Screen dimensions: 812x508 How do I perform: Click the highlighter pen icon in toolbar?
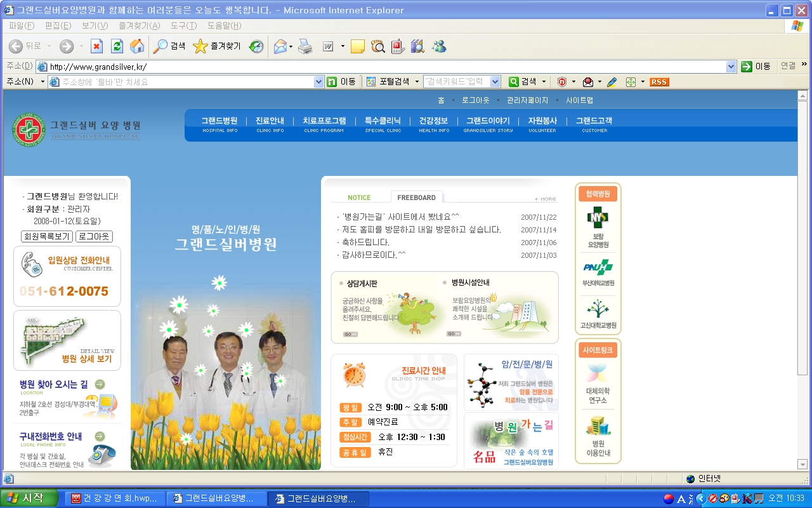click(612, 82)
